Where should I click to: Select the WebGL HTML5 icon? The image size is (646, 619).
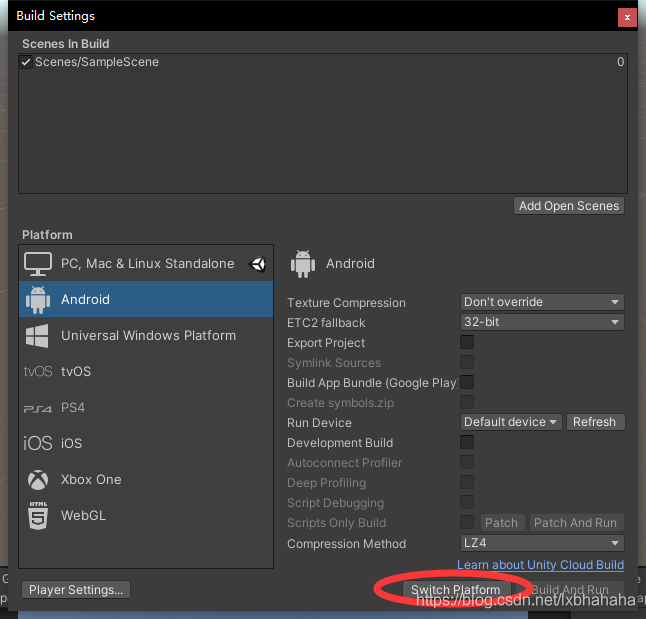click(x=38, y=515)
